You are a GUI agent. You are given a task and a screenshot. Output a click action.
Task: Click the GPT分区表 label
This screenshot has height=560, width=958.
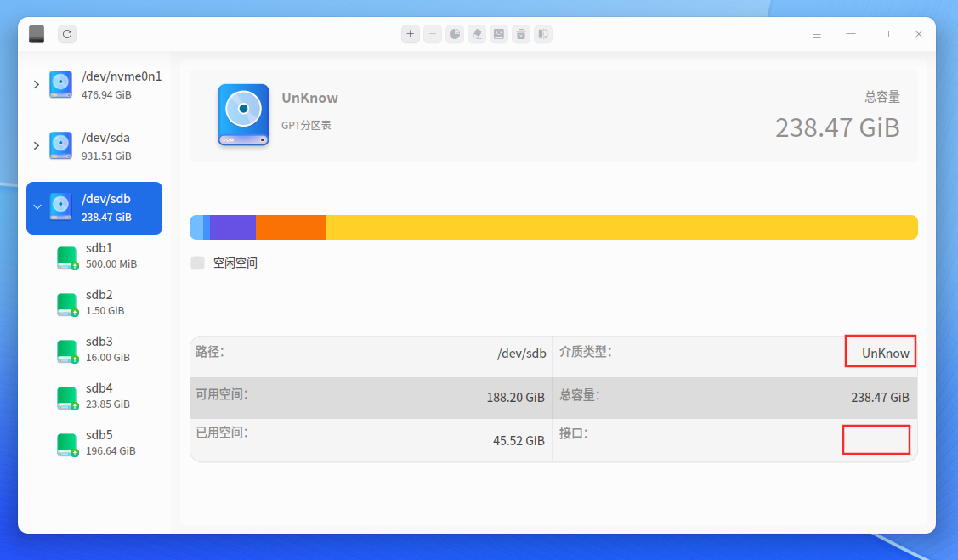point(306,125)
